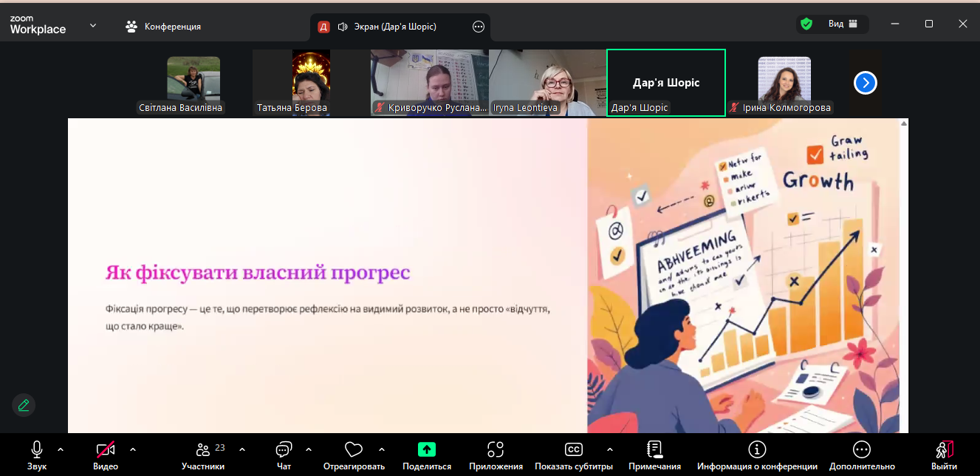Toggle Показать субтитры closed captions
980x476 pixels.
(574, 450)
